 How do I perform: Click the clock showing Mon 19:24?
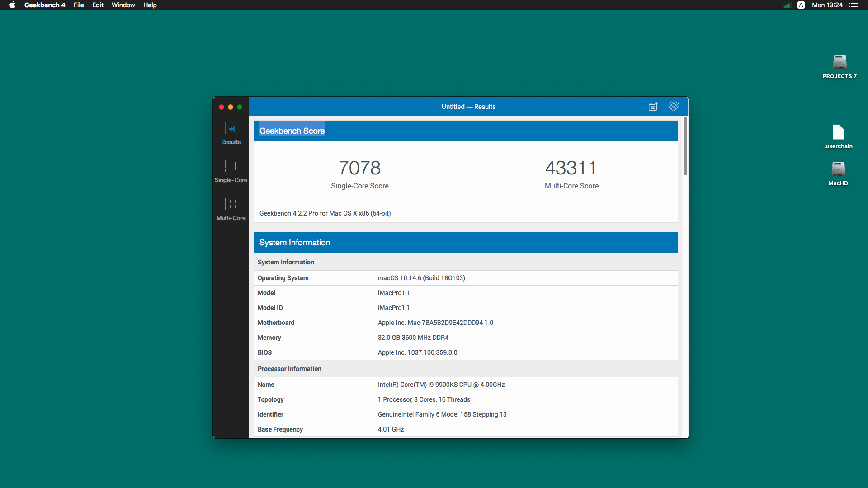pyautogui.click(x=827, y=5)
